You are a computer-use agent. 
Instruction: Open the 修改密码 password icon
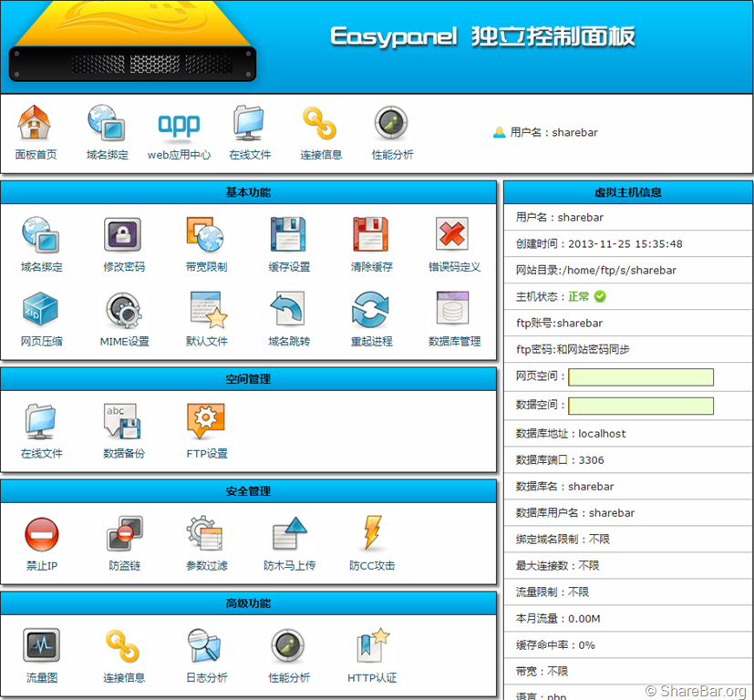(123, 235)
